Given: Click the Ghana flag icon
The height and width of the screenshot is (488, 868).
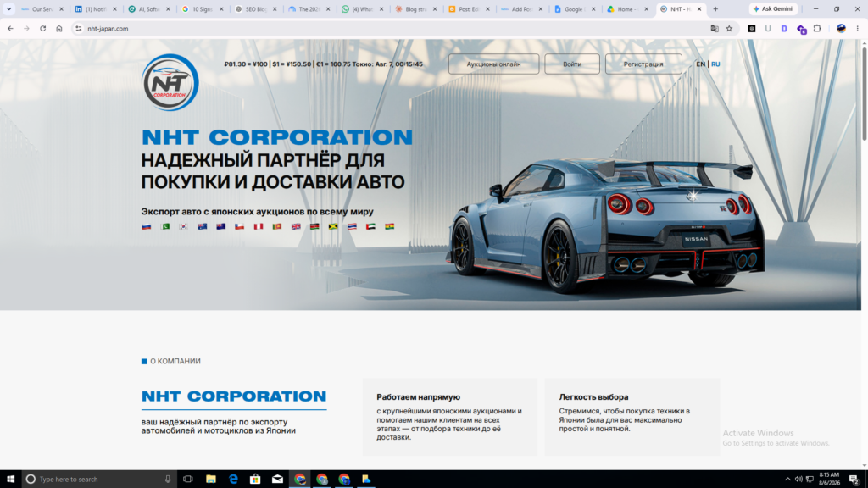Looking at the screenshot, I should (390, 226).
